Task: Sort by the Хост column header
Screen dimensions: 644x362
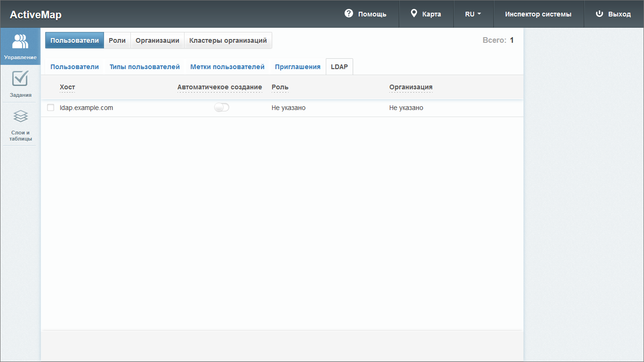Action: (67, 87)
